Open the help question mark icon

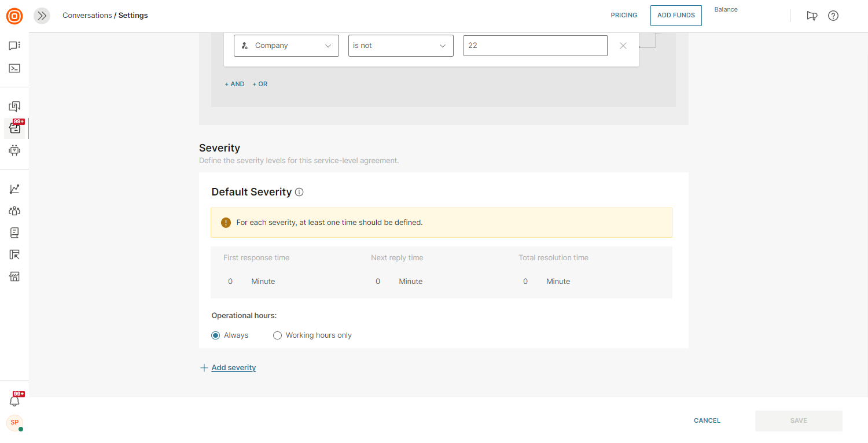[833, 16]
